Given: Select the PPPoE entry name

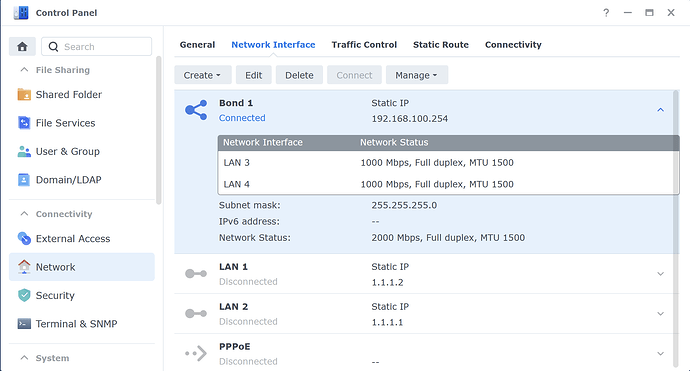Looking at the screenshot, I should click(x=235, y=346).
